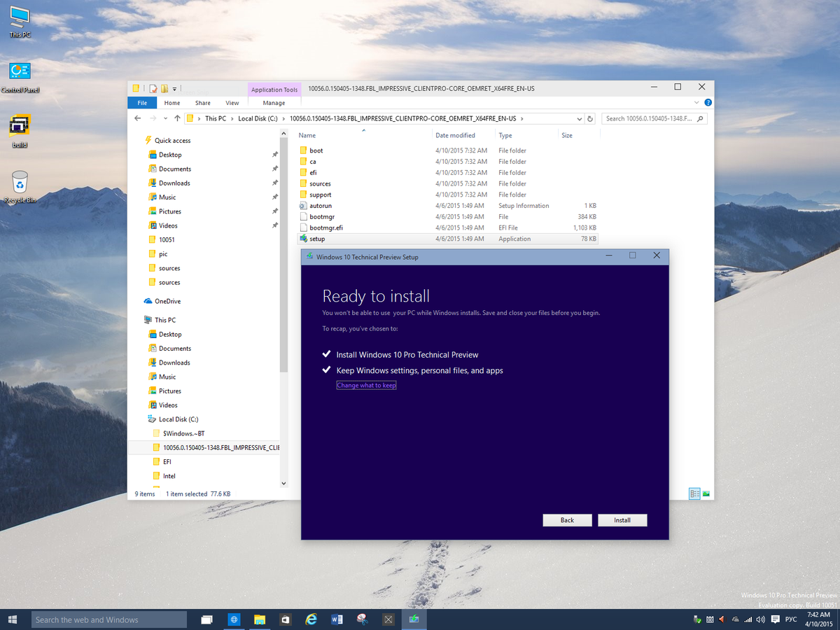This screenshot has height=630, width=840.
Task: Select the bootmgr.efi file row
Action: (x=448, y=227)
